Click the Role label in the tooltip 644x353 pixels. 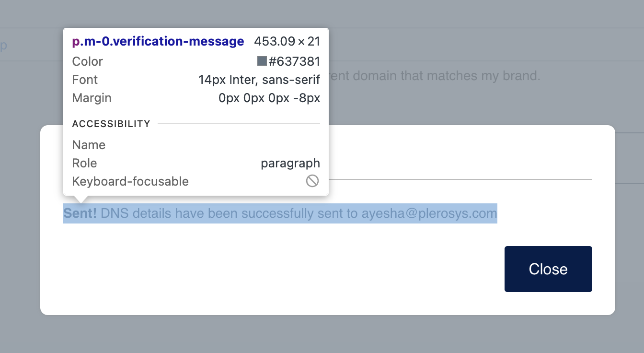(x=84, y=163)
